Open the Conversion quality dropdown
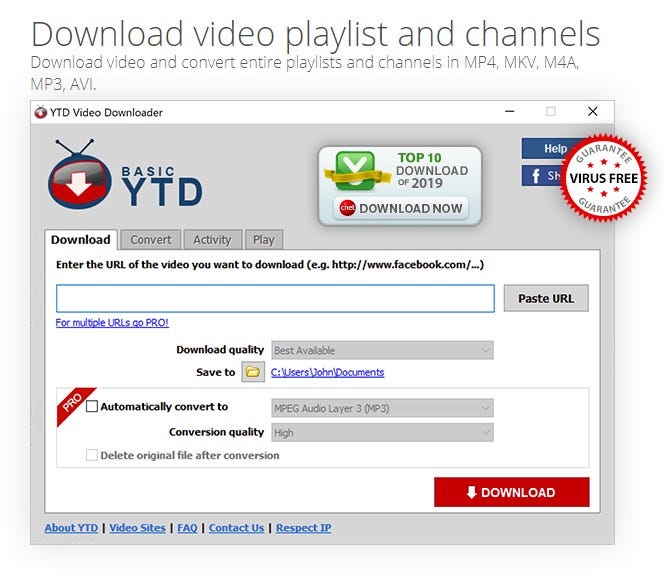The height and width of the screenshot is (581, 664). click(382, 432)
